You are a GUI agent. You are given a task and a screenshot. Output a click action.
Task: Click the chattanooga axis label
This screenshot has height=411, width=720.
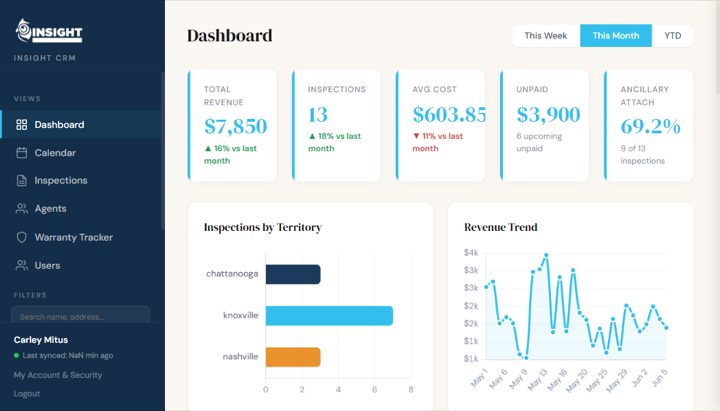(232, 274)
